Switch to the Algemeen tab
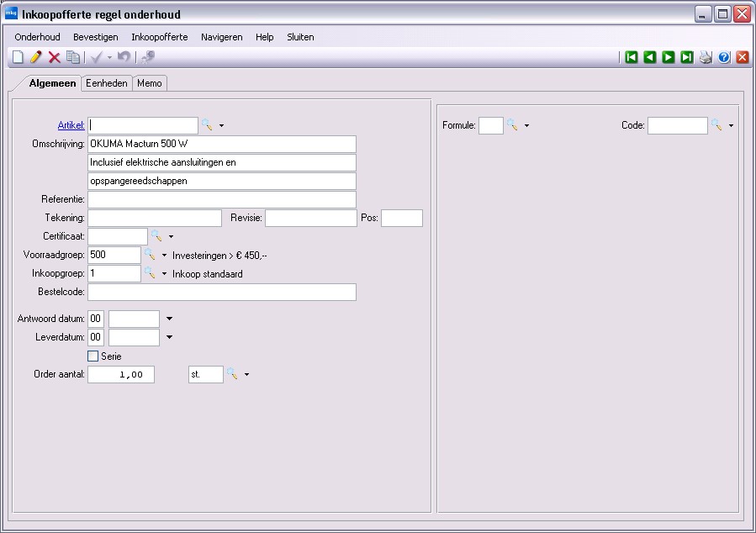The image size is (756, 533). pos(52,83)
